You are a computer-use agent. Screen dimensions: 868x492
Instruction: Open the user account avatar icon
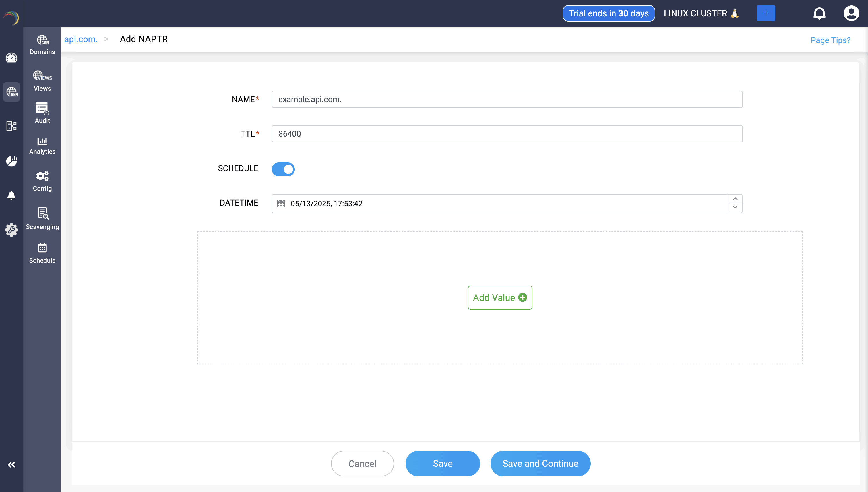851,13
